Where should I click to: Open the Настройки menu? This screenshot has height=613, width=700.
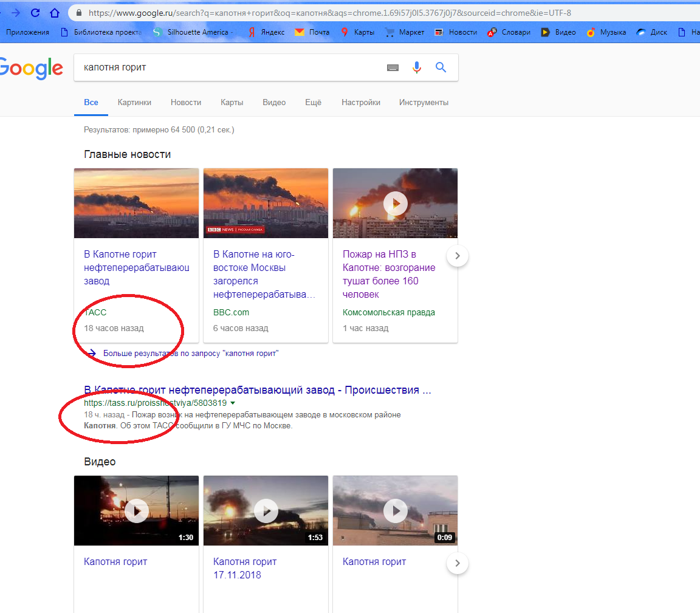tap(361, 102)
